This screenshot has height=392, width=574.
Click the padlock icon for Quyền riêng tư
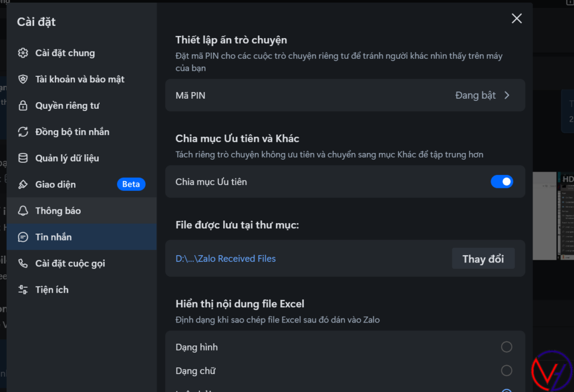(x=23, y=106)
